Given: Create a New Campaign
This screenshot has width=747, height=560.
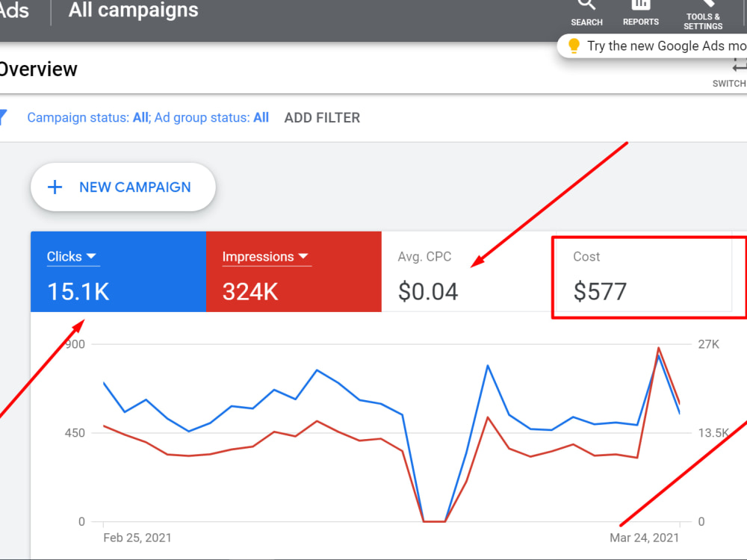Looking at the screenshot, I should click(123, 187).
